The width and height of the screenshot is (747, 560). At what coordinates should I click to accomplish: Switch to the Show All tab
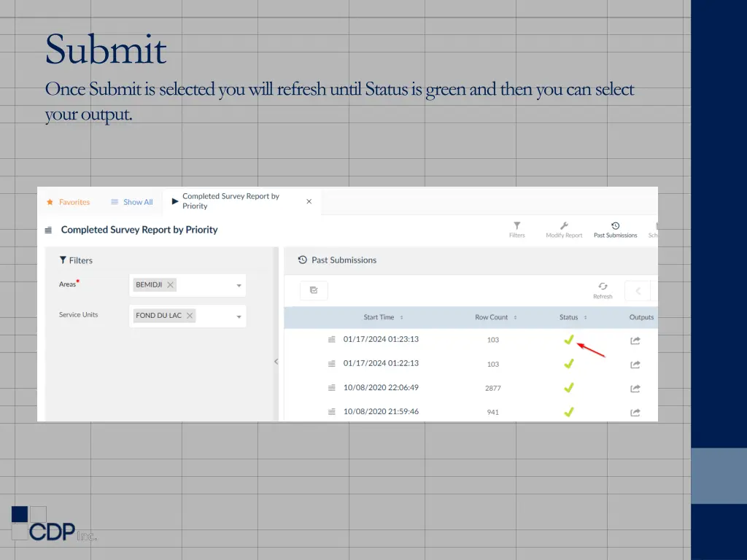click(132, 202)
